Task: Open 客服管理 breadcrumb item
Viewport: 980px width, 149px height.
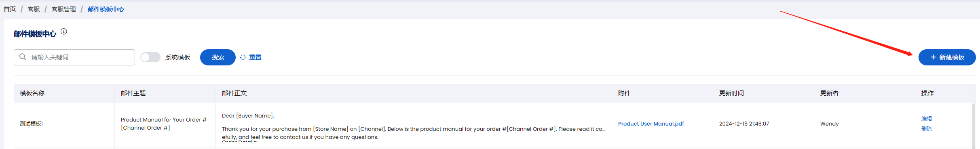Action: tap(63, 9)
